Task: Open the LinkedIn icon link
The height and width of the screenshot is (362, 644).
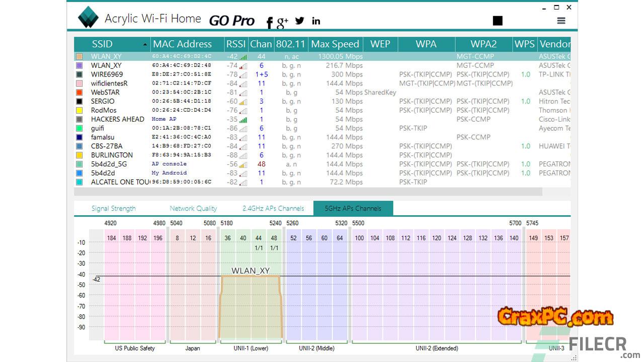Action: (x=316, y=21)
